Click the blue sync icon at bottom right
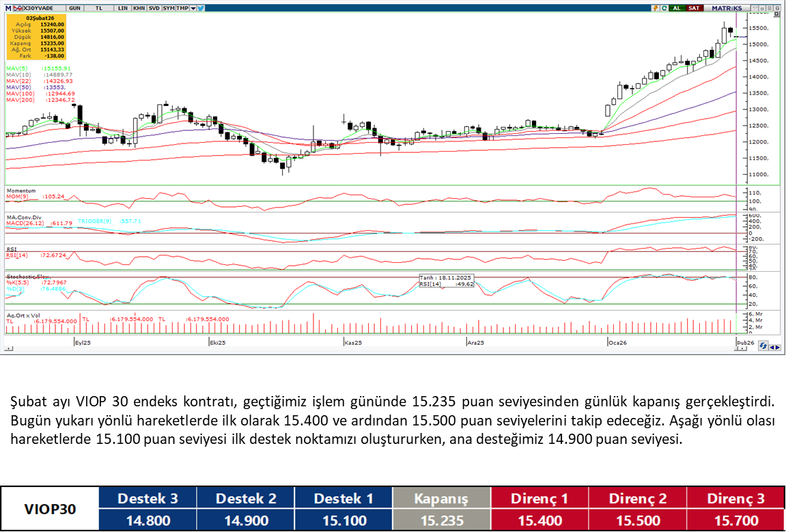This screenshot has width=786, height=532. tap(763, 346)
